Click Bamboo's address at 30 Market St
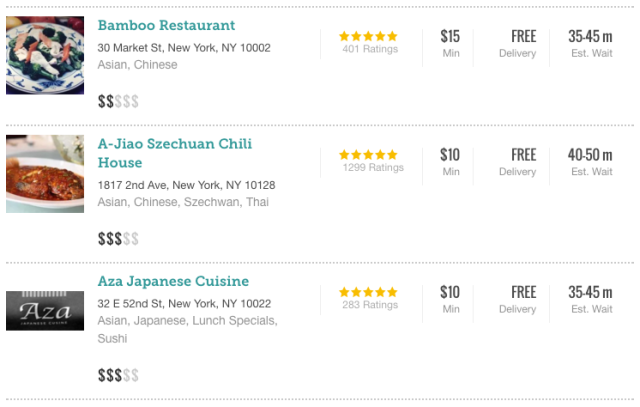The image size is (640, 407). [184, 47]
